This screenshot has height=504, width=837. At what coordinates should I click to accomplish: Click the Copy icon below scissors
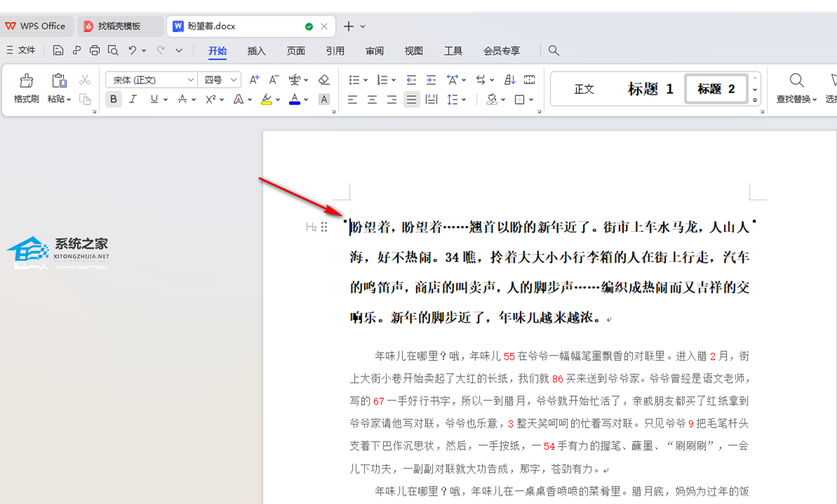point(85,100)
